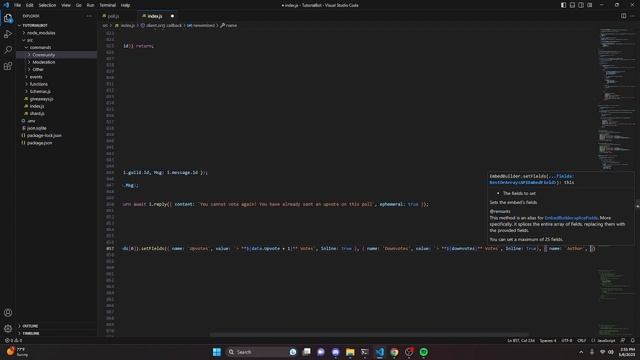640x360 pixels.
Task: Open the File menu
Action: (x=18, y=5)
